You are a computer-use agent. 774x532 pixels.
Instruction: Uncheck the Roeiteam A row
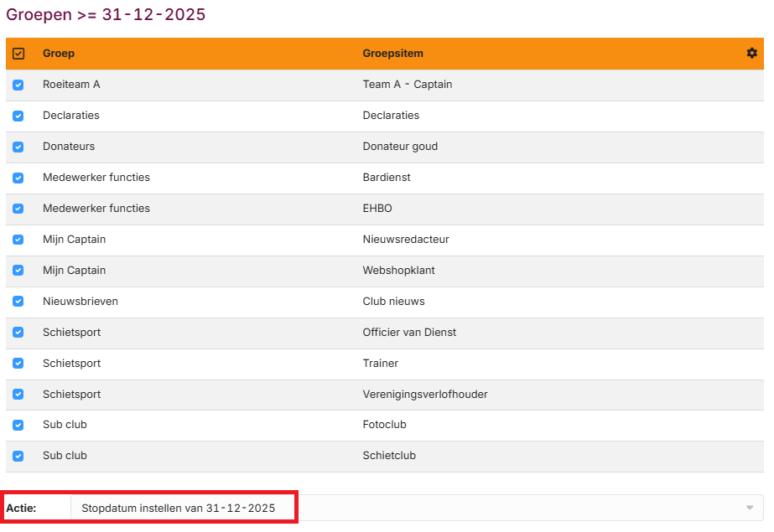(18, 85)
